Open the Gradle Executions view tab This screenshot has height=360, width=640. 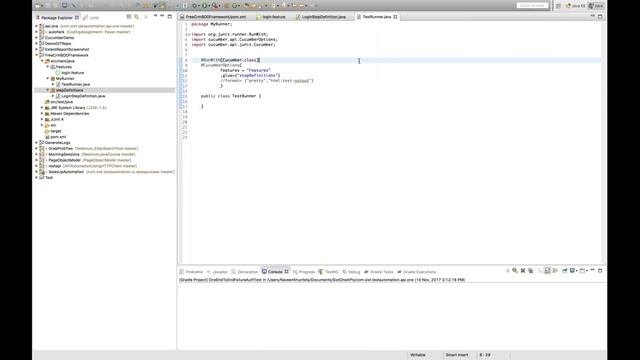pyautogui.click(x=417, y=272)
